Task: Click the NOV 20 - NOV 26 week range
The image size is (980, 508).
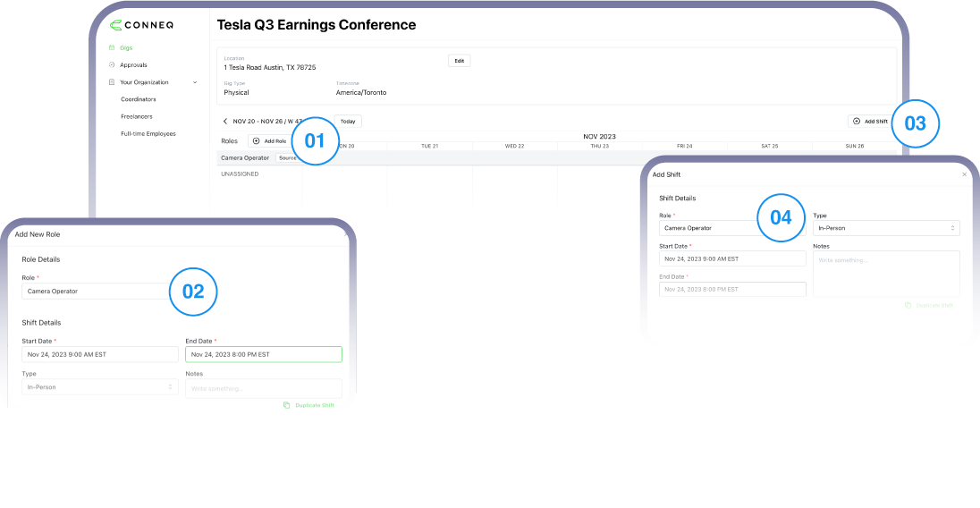Action: (x=266, y=122)
